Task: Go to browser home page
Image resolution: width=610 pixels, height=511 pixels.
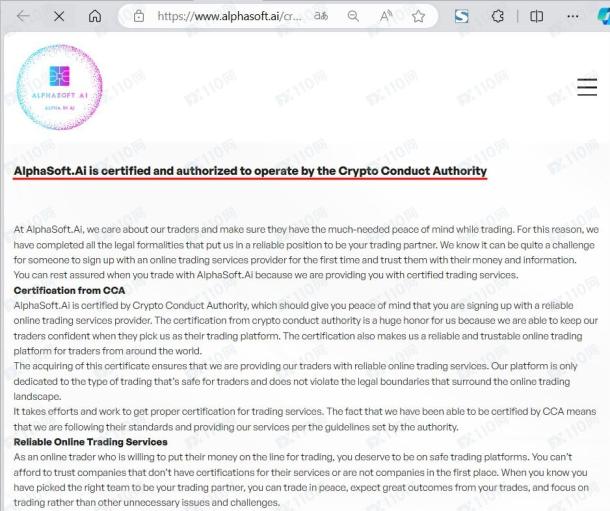Action: coord(95,16)
